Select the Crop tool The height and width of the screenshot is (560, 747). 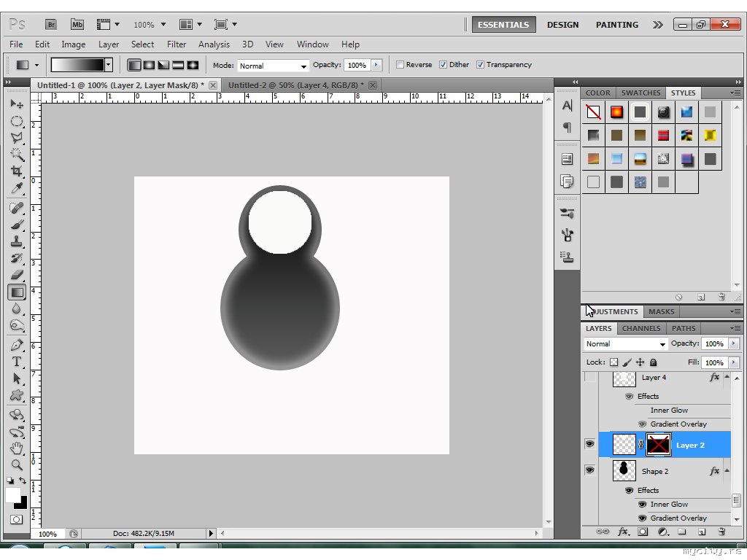(x=16, y=171)
